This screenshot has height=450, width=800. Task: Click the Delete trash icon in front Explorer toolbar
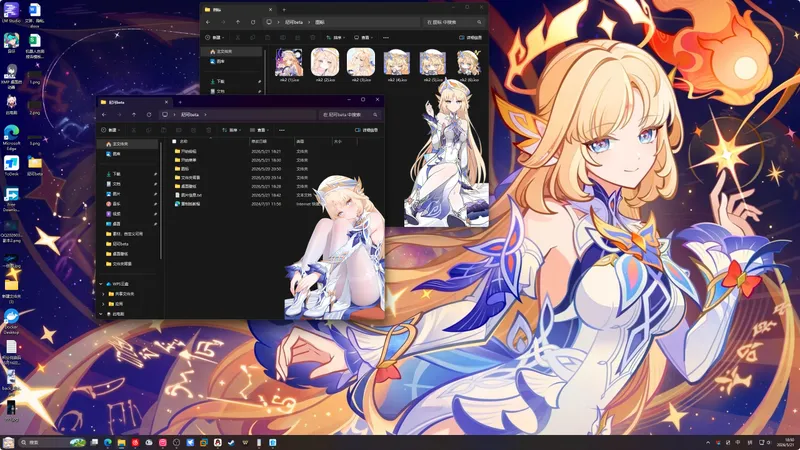[x=209, y=130]
